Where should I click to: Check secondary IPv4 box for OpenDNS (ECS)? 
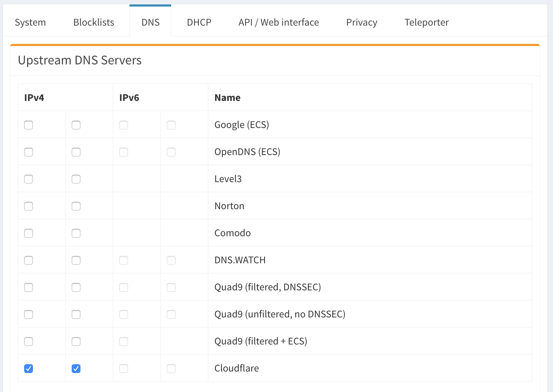click(x=76, y=152)
